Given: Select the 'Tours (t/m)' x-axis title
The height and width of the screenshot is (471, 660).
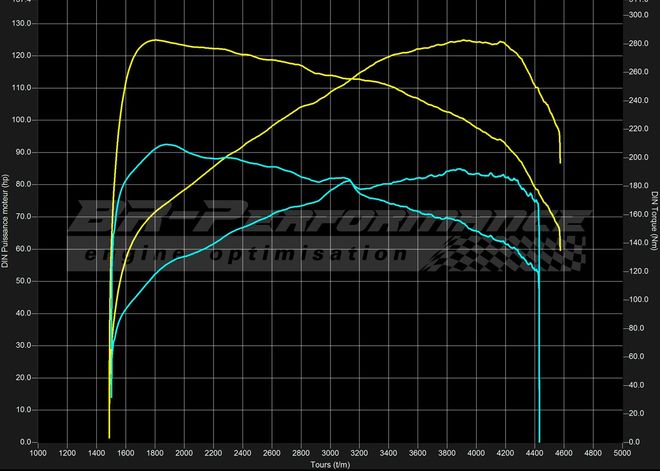Looking at the screenshot, I should (329, 465).
